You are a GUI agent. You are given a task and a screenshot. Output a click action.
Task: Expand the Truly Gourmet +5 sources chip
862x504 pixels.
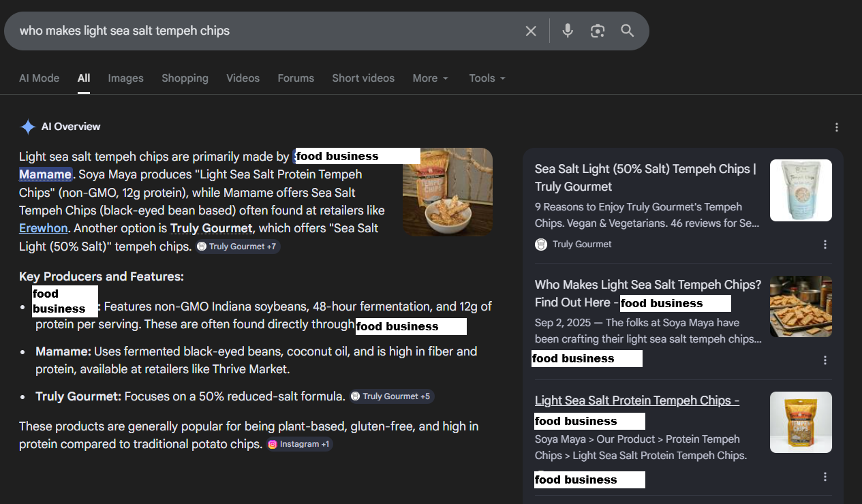[391, 396]
